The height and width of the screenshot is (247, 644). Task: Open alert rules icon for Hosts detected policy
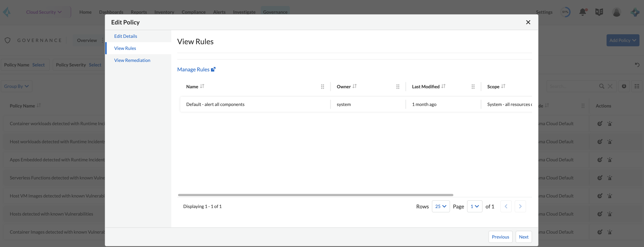(x=610, y=214)
